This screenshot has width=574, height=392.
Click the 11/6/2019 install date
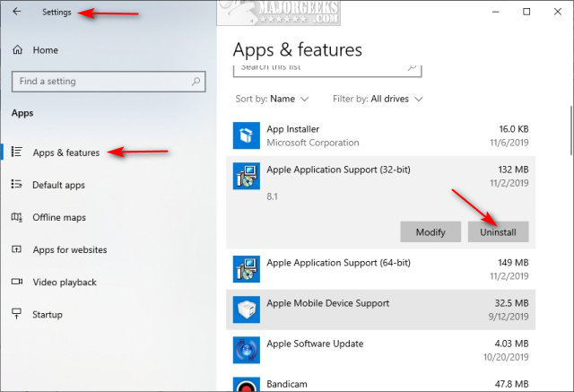[x=509, y=143]
